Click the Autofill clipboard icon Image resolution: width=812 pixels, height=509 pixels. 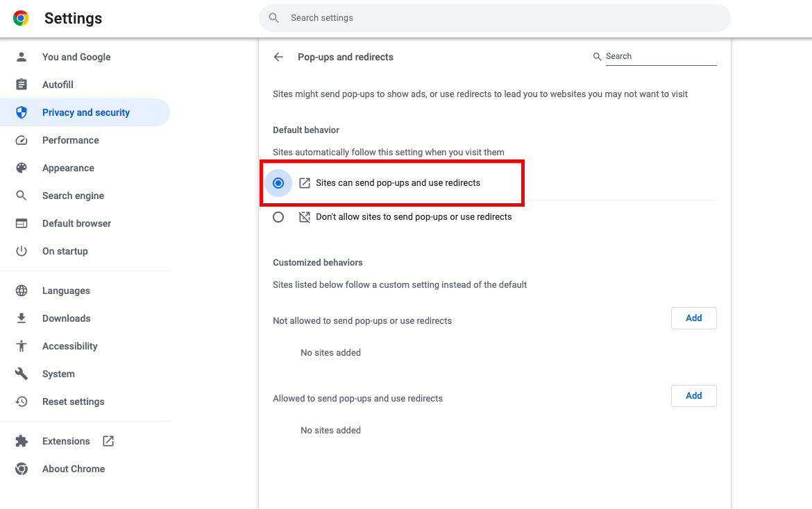(x=22, y=85)
